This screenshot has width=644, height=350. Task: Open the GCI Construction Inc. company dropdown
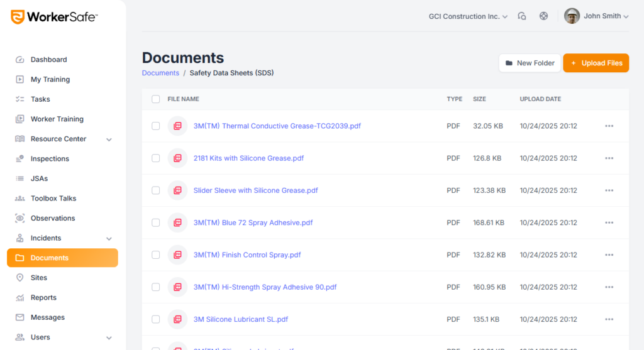click(468, 16)
